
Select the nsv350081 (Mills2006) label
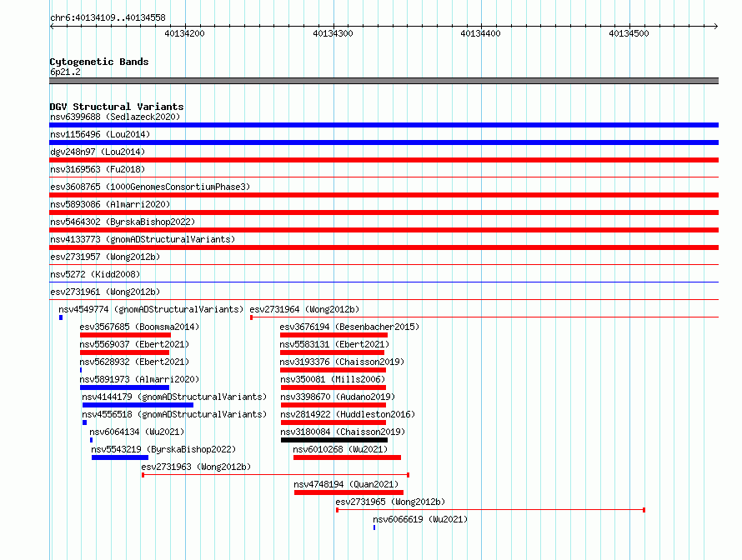click(333, 379)
